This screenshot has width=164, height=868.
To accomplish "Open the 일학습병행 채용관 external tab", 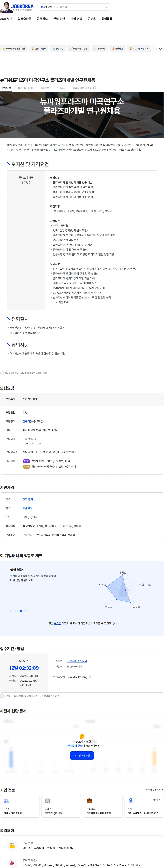I will pyautogui.click(x=84, y=88).
